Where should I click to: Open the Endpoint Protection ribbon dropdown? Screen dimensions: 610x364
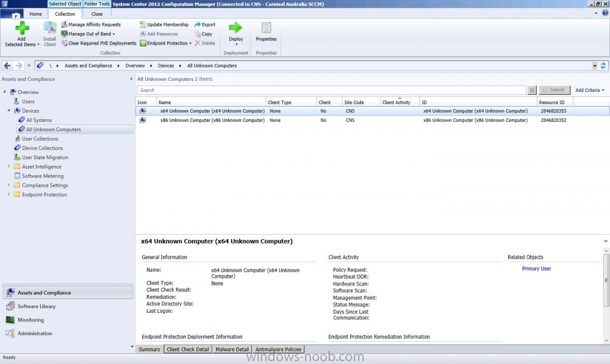[x=166, y=43]
